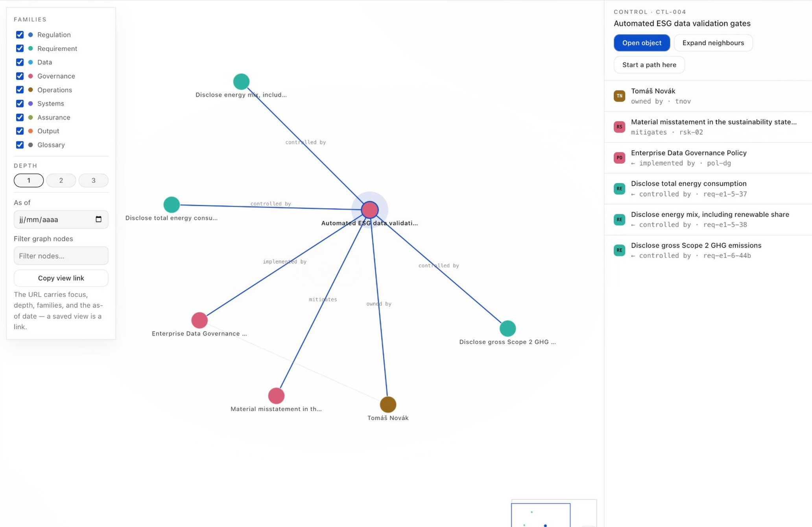Toggle the Governance family checkbox
Image resolution: width=812 pixels, height=527 pixels.
click(20, 76)
